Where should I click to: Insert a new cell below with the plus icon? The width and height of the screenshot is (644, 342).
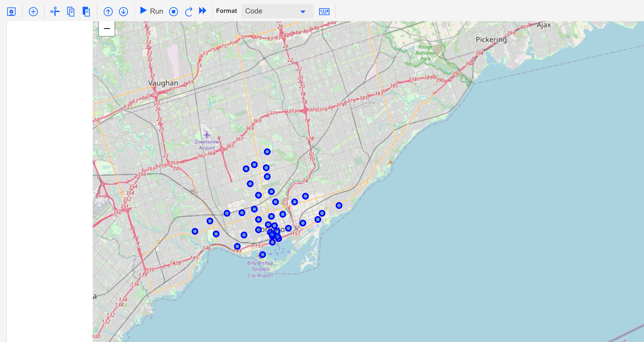click(x=33, y=12)
